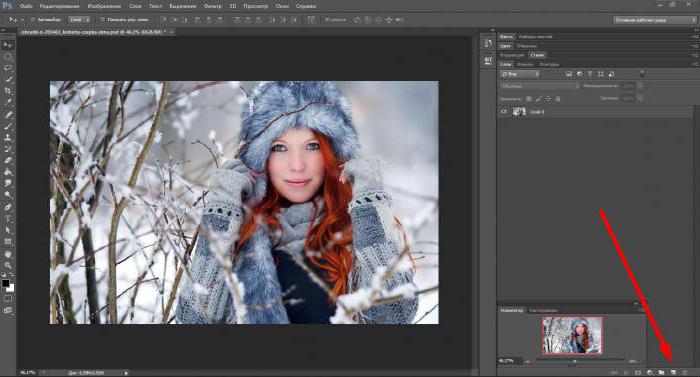
Task: Click the background color swatch
Action: click(10, 288)
